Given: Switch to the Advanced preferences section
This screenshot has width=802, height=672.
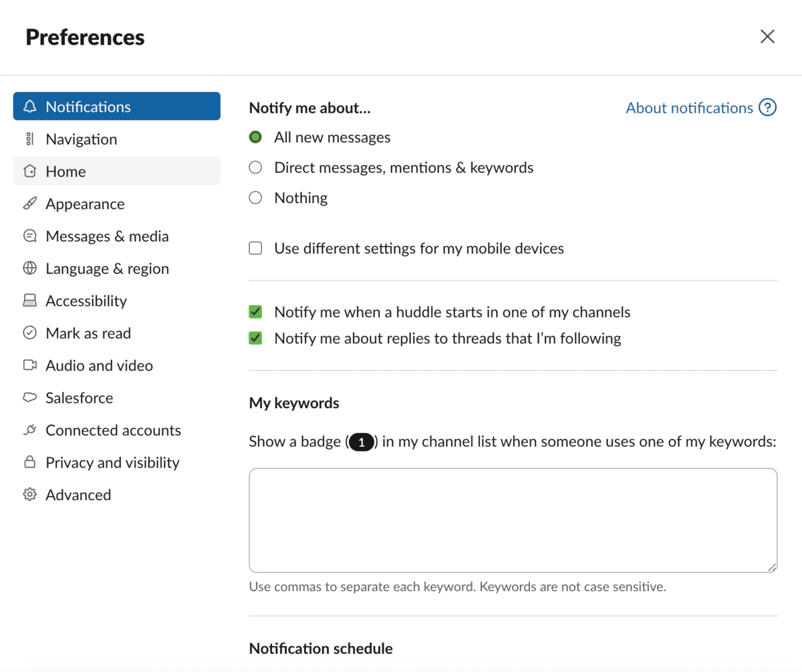Looking at the screenshot, I should click(78, 494).
